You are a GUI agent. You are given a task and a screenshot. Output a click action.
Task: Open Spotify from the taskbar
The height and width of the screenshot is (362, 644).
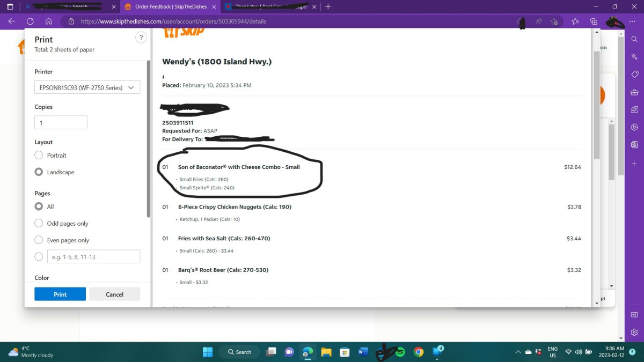tap(400, 352)
